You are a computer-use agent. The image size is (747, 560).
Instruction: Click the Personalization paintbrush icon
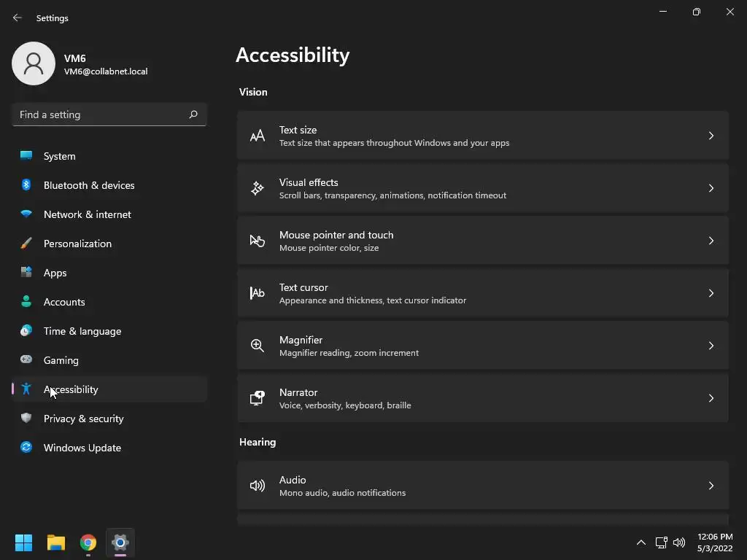pos(26,244)
